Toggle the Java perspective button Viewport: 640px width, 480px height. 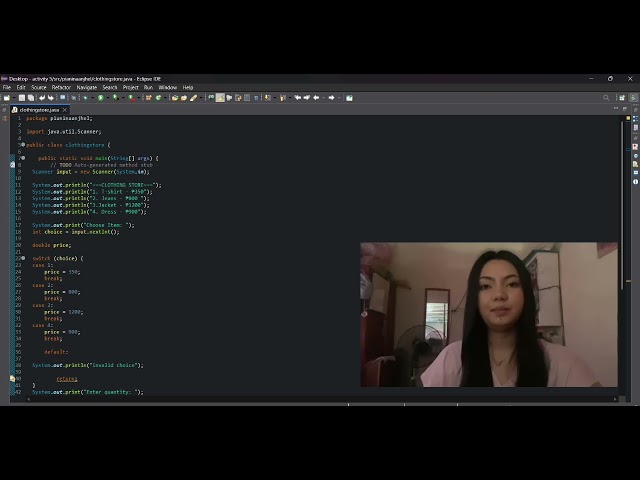pos(633,98)
